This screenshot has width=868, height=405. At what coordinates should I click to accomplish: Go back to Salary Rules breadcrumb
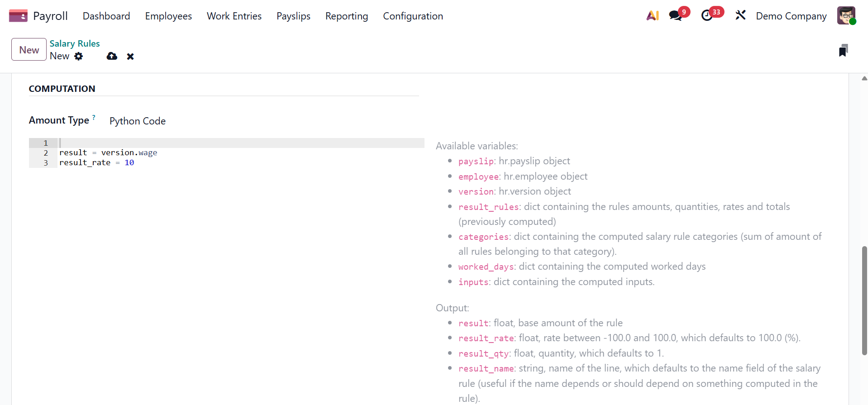[x=75, y=43]
